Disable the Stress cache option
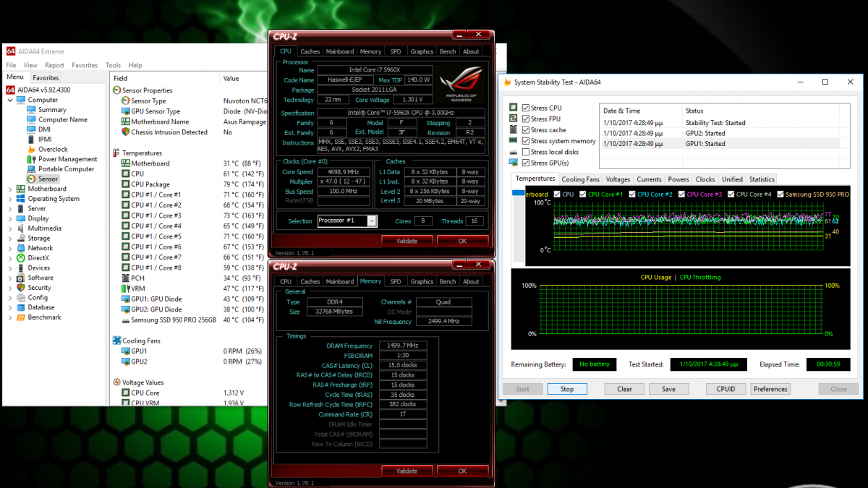 (525, 130)
